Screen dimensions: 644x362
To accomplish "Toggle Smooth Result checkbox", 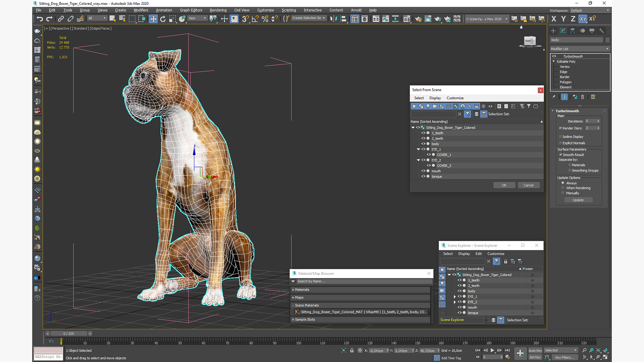I will click(x=560, y=155).
